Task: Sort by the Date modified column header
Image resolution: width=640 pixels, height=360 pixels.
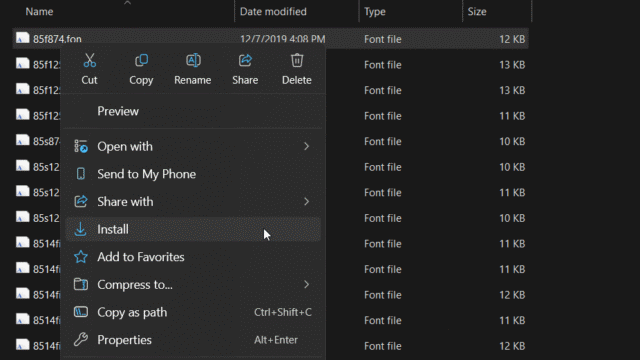Action: [273, 11]
